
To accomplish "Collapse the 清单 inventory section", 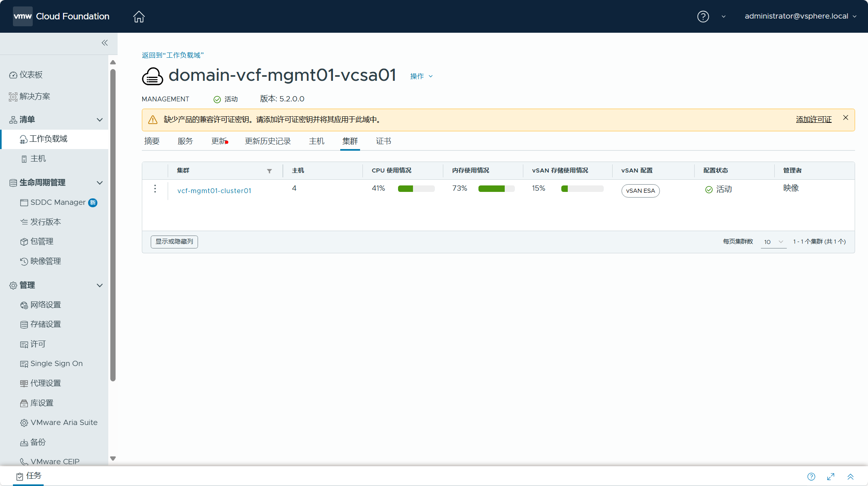I will 99,120.
